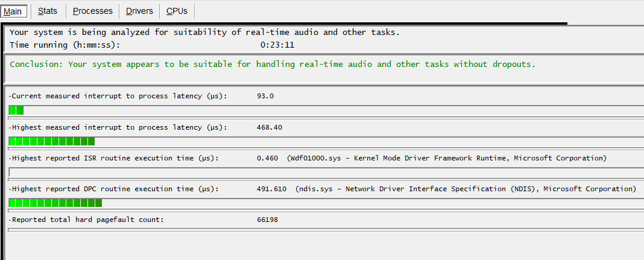
Task: Click the highest interrupt to process latency bar
Action: point(52,141)
